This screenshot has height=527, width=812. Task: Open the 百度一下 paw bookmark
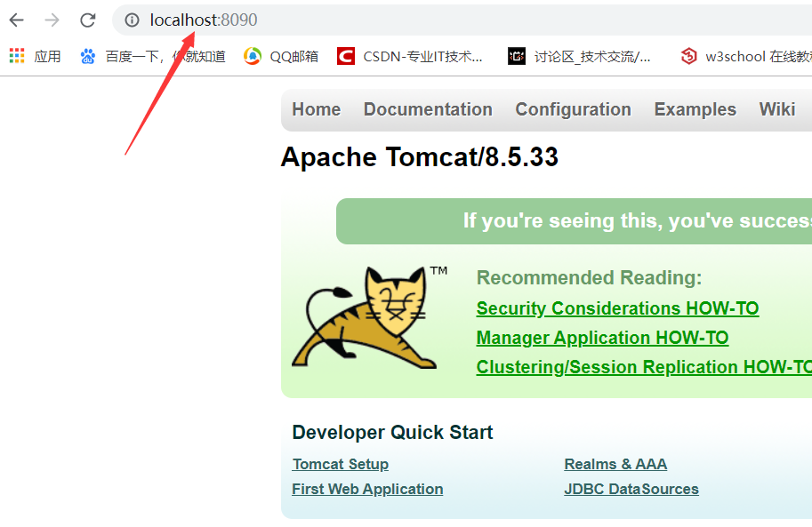coord(153,56)
